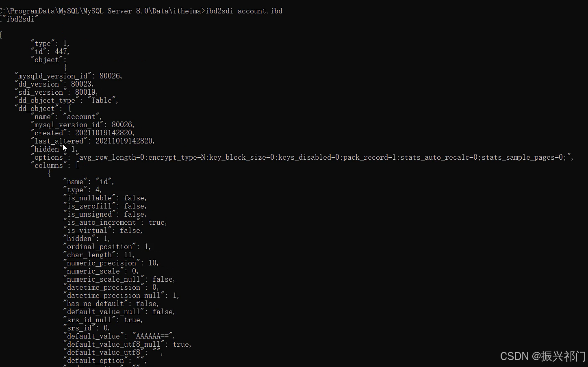Click the "options" avg_row_length string

click(324, 157)
